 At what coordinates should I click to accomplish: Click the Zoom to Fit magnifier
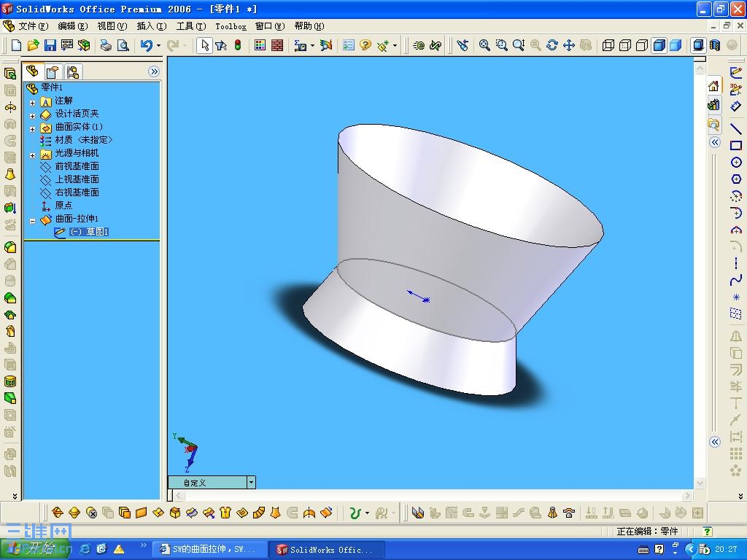[x=484, y=45]
